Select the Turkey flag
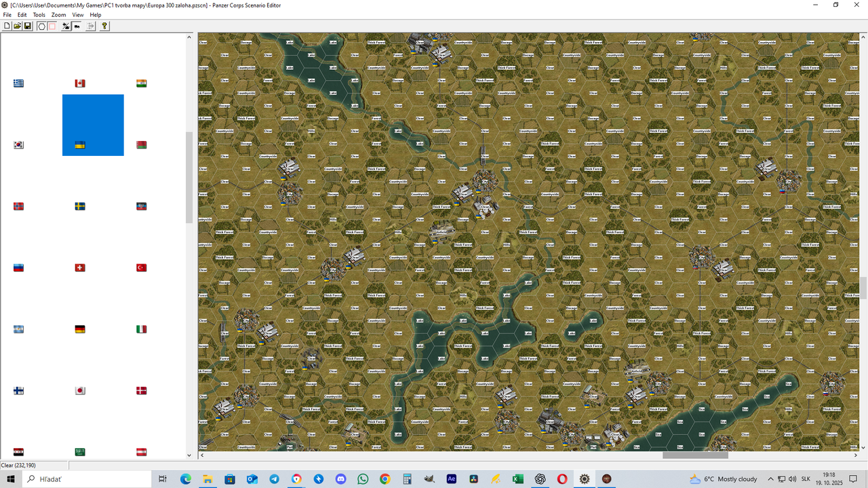Image resolution: width=868 pixels, height=488 pixels. click(142, 268)
